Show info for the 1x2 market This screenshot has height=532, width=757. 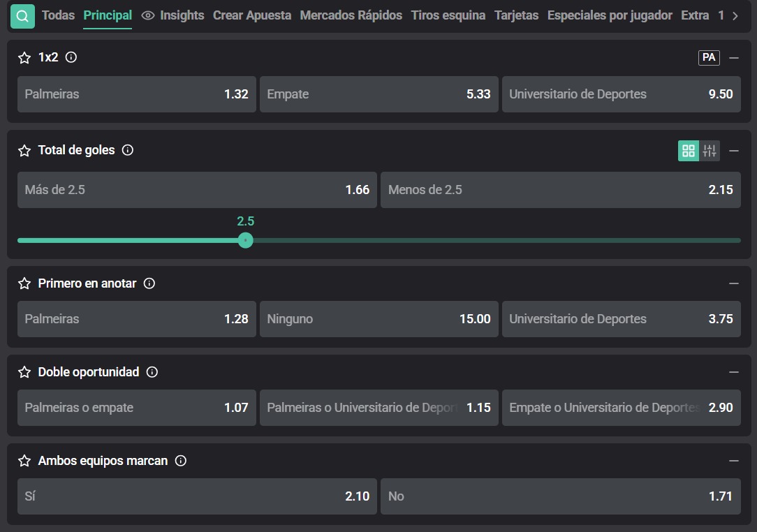71,57
